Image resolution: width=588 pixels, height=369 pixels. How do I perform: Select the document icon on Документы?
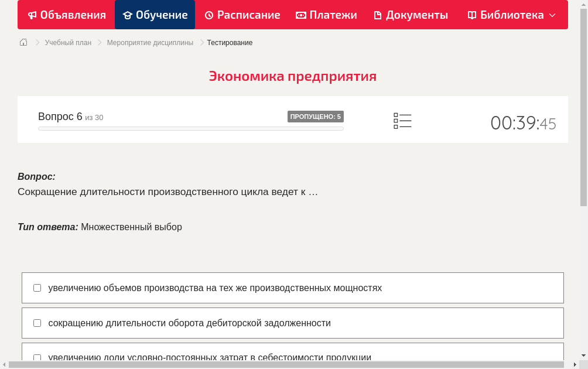378,15
